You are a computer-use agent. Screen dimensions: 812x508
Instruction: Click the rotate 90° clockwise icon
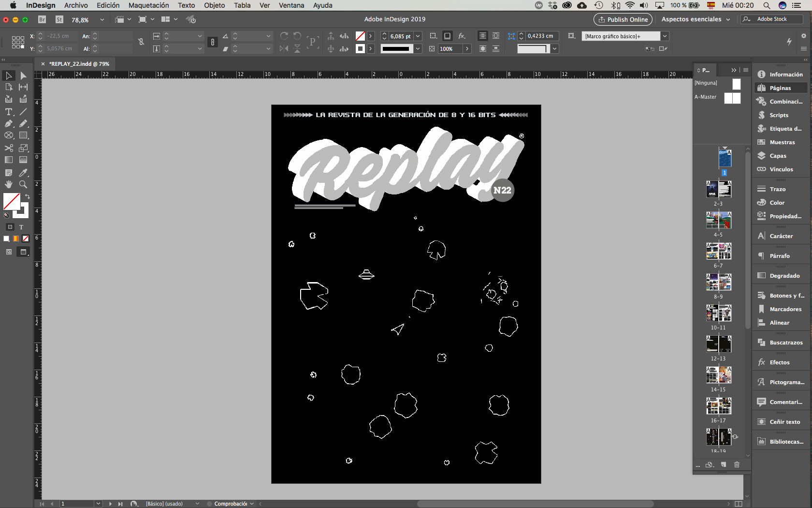(284, 36)
